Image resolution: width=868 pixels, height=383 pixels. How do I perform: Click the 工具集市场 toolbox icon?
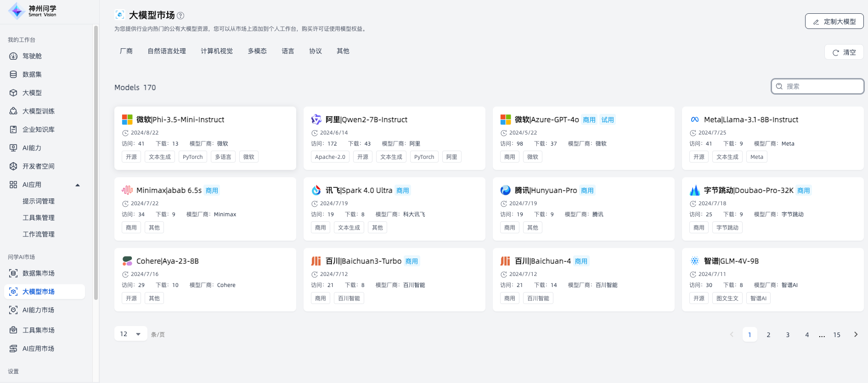(13, 330)
